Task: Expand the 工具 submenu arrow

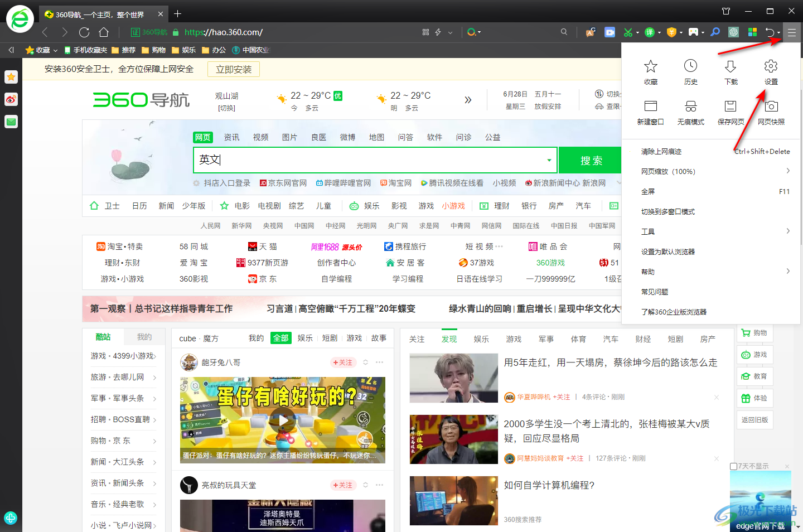Action: coord(788,231)
